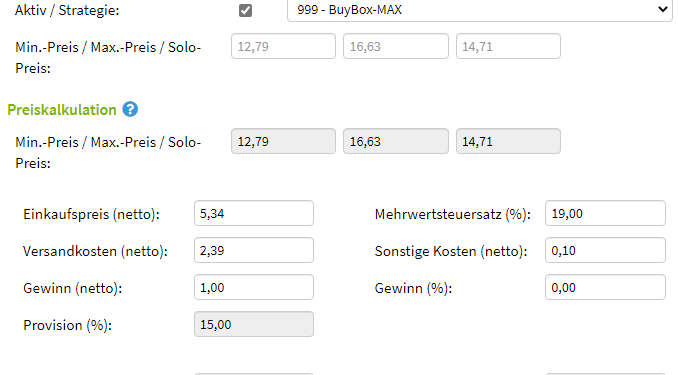Click the Versandkosten (netto) field

tap(254, 250)
